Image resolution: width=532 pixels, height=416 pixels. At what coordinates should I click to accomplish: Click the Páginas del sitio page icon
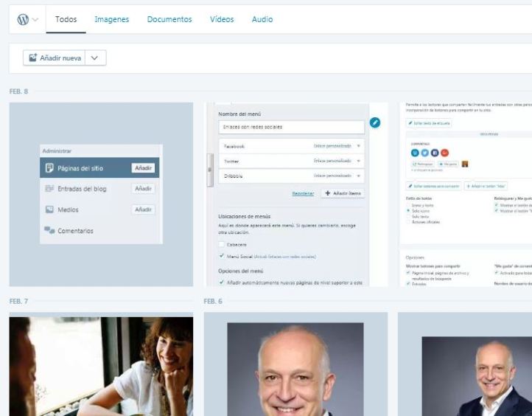point(49,168)
